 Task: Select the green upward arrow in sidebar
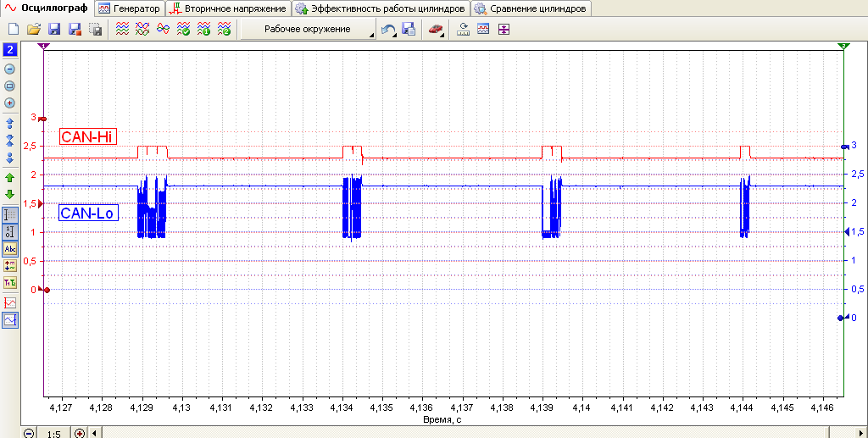(10, 178)
